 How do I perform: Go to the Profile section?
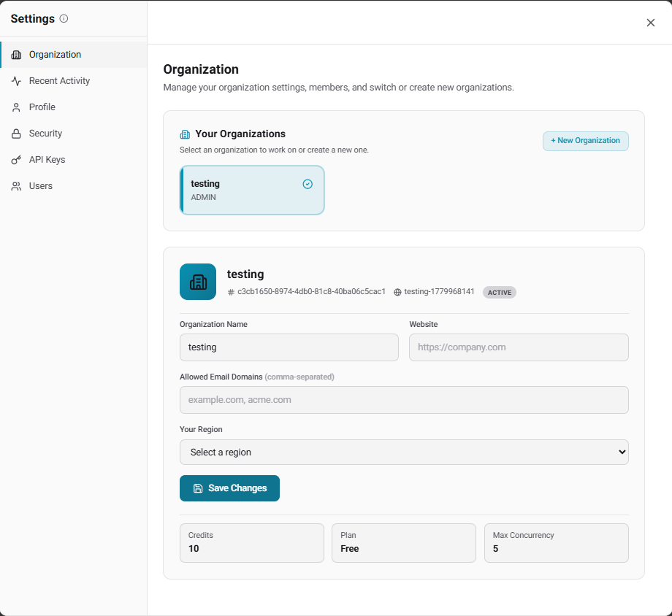[x=74, y=107]
